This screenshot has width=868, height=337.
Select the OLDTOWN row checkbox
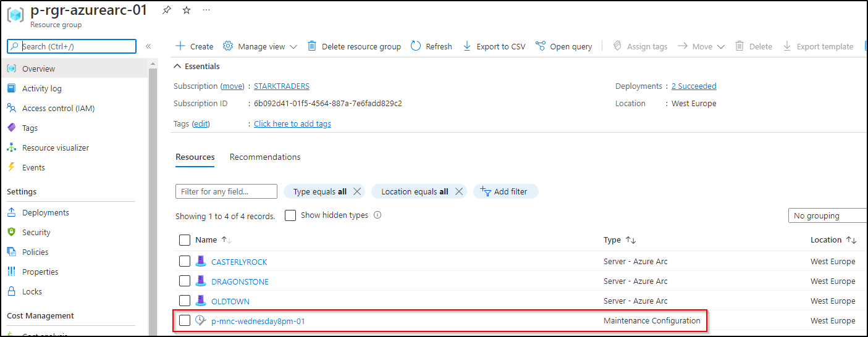185,301
